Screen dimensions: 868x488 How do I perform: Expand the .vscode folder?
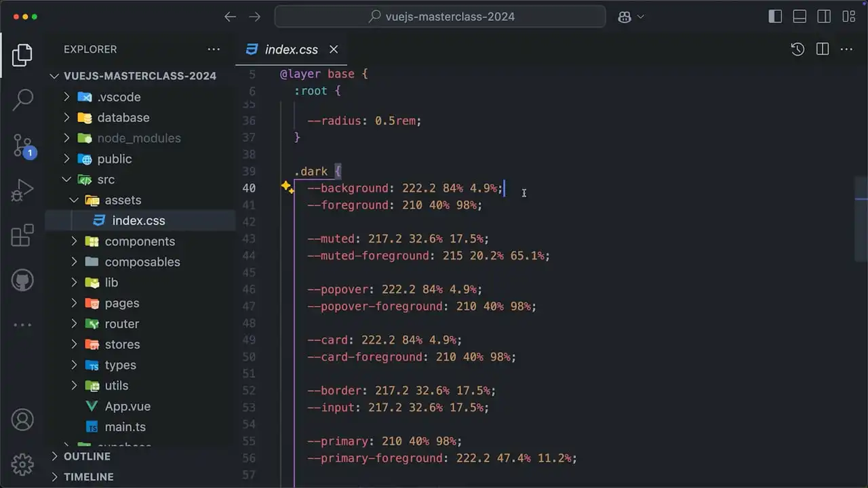(140, 97)
